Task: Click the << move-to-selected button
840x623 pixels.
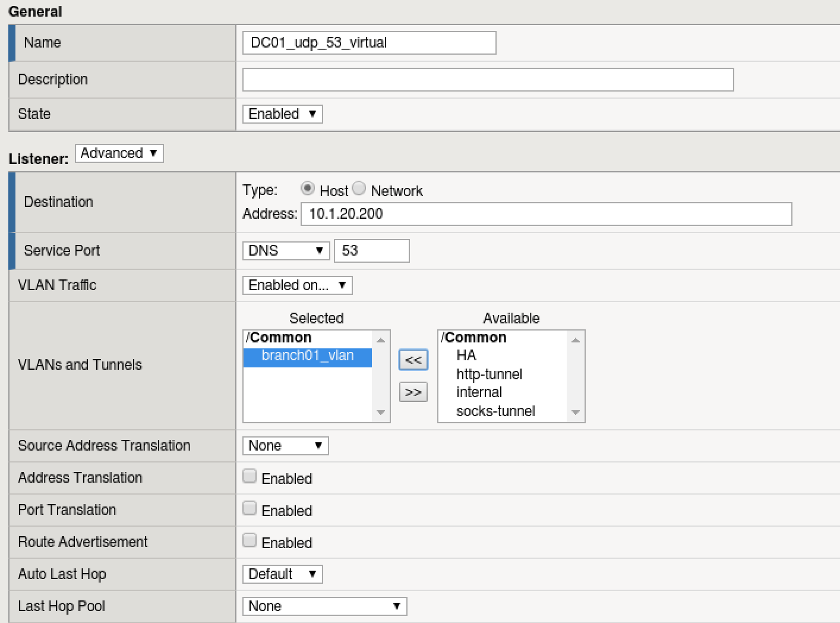Action: [x=413, y=360]
